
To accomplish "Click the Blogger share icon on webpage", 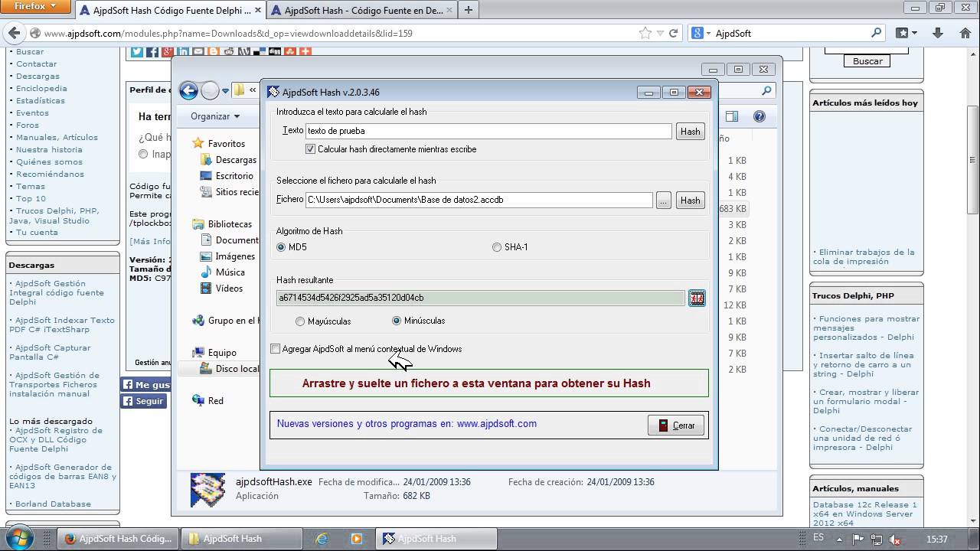I will pos(214,51).
